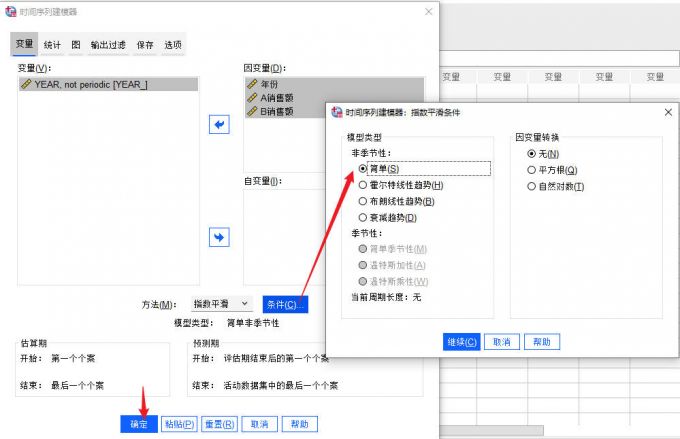Click the ruler icon beside YEAR, not periodic
Screen dimensions: 680x439
click(x=26, y=84)
